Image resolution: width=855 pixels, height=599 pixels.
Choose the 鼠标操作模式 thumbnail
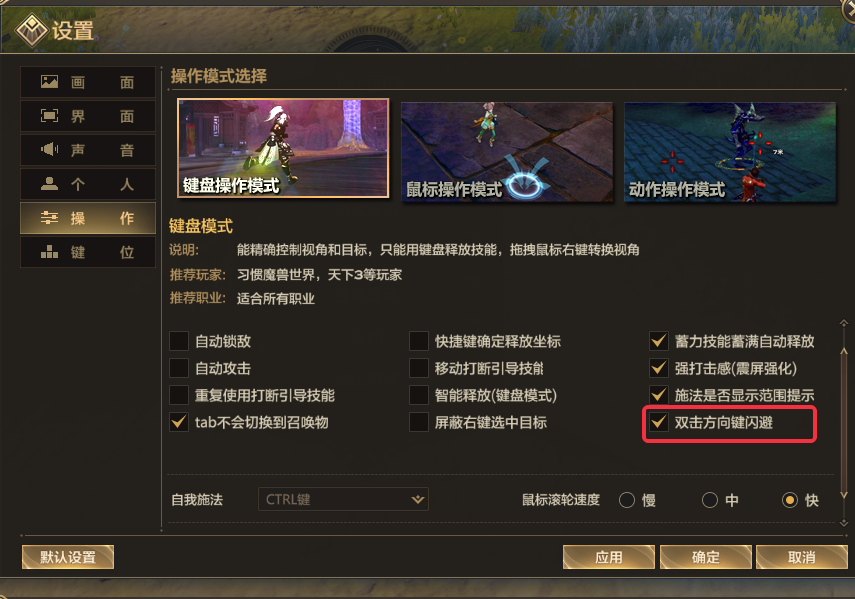point(507,152)
